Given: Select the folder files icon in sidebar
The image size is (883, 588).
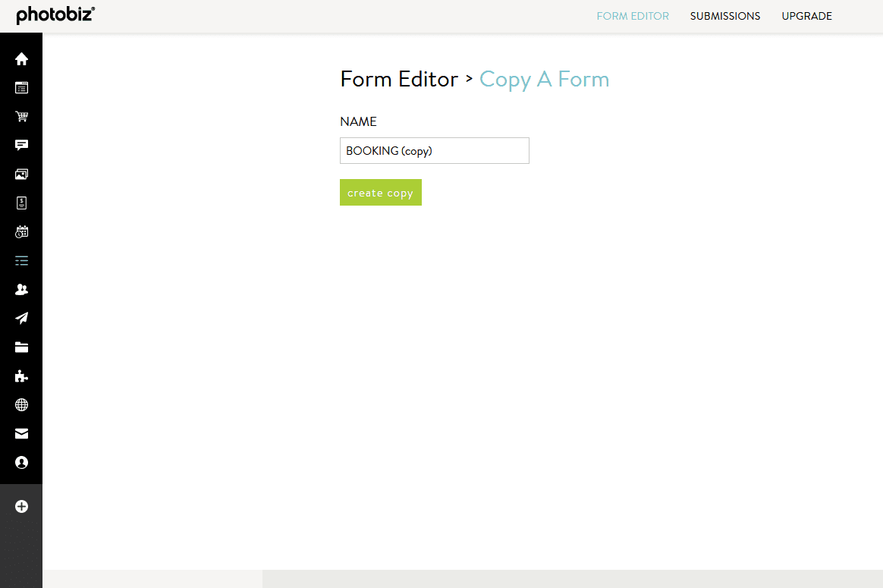Looking at the screenshot, I should (21, 347).
